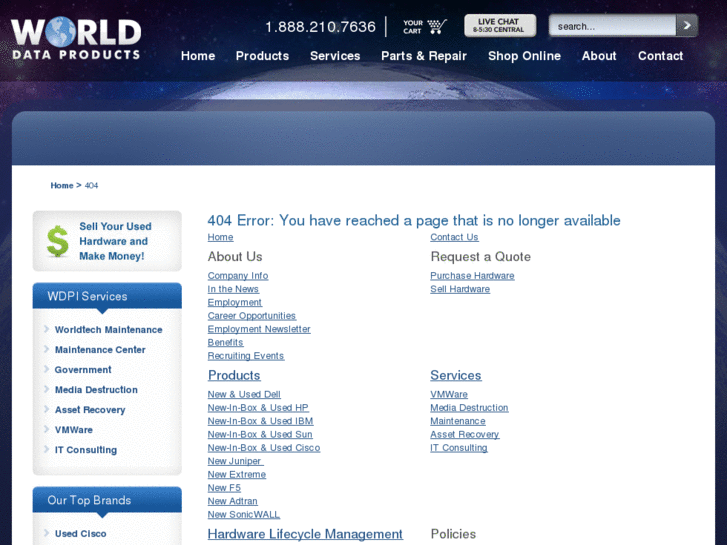Open Media Destruction in WDPI Services sidebar
The height and width of the screenshot is (545, 727).
tap(96, 390)
